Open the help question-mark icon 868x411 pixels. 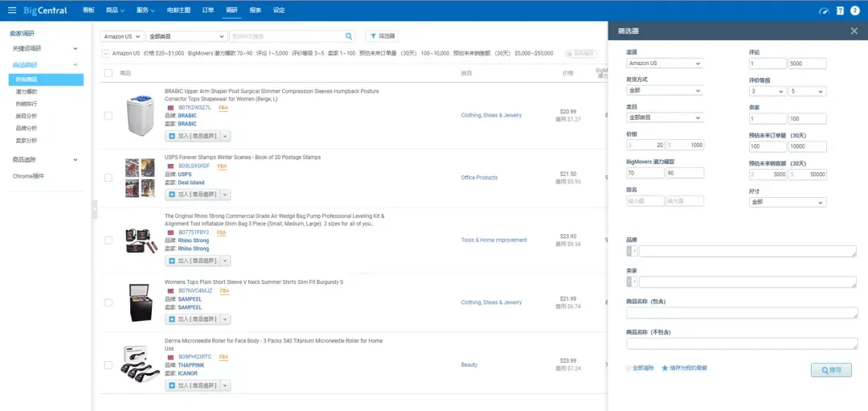(841, 10)
